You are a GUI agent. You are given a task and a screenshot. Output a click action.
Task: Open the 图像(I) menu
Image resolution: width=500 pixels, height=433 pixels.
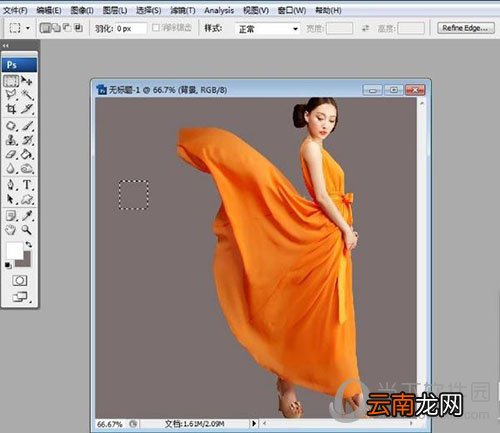coord(82,11)
